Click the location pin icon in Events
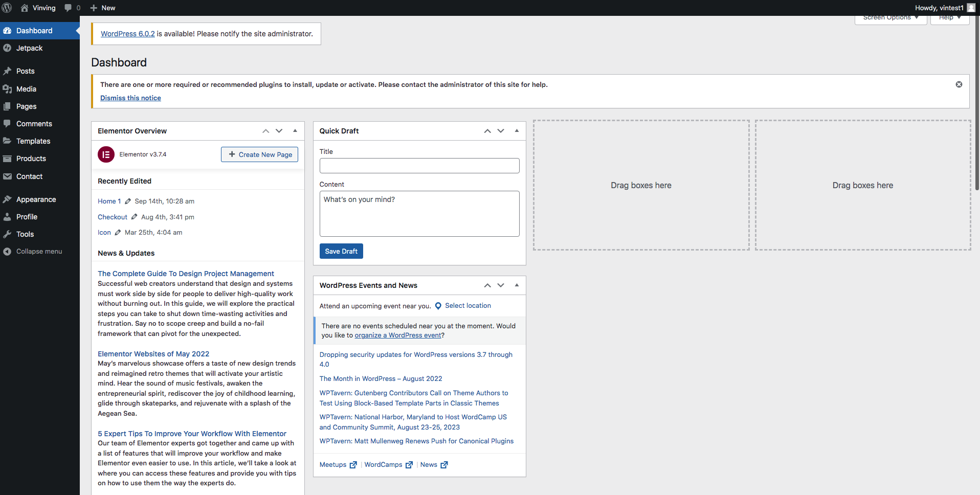 [438, 306]
